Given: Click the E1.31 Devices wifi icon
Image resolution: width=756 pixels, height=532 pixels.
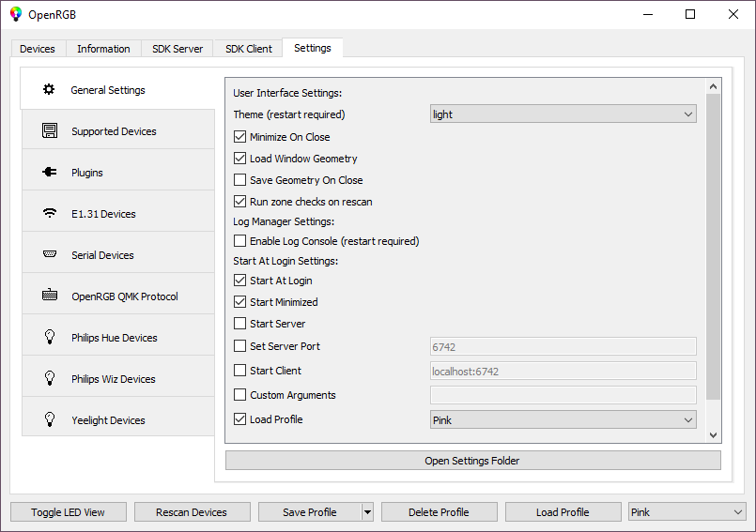Looking at the screenshot, I should point(50,214).
